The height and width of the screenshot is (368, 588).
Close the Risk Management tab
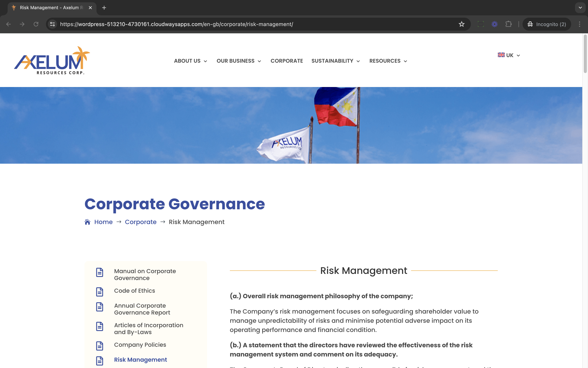[x=90, y=8]
